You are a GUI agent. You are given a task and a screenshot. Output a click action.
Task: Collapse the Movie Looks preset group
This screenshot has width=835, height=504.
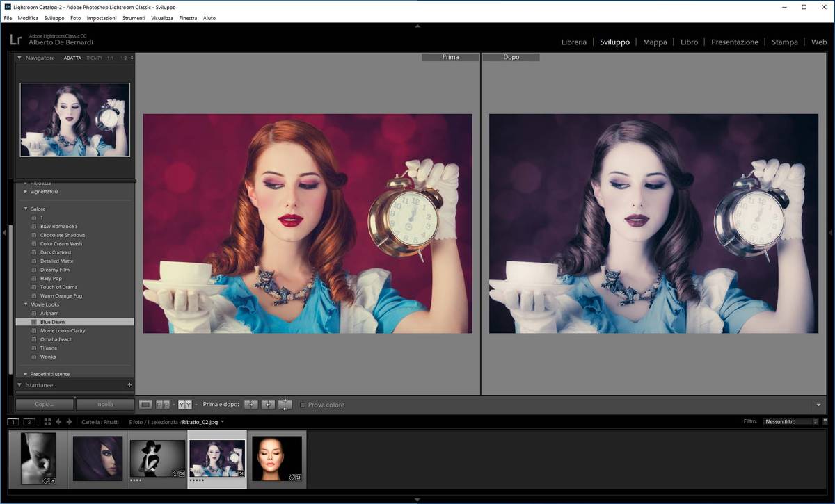coord(26,304)
